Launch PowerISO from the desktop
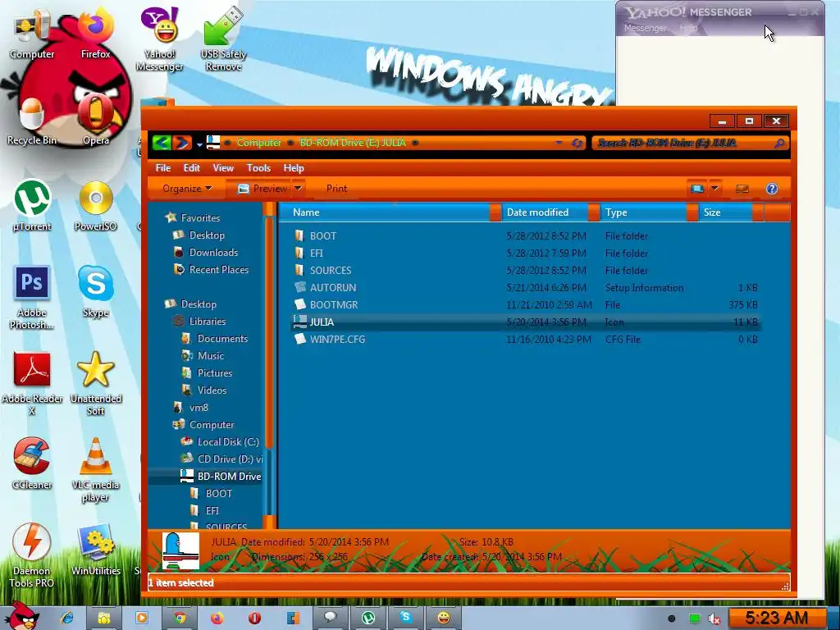This screenshot has width=840, height=630. [95, 206]
